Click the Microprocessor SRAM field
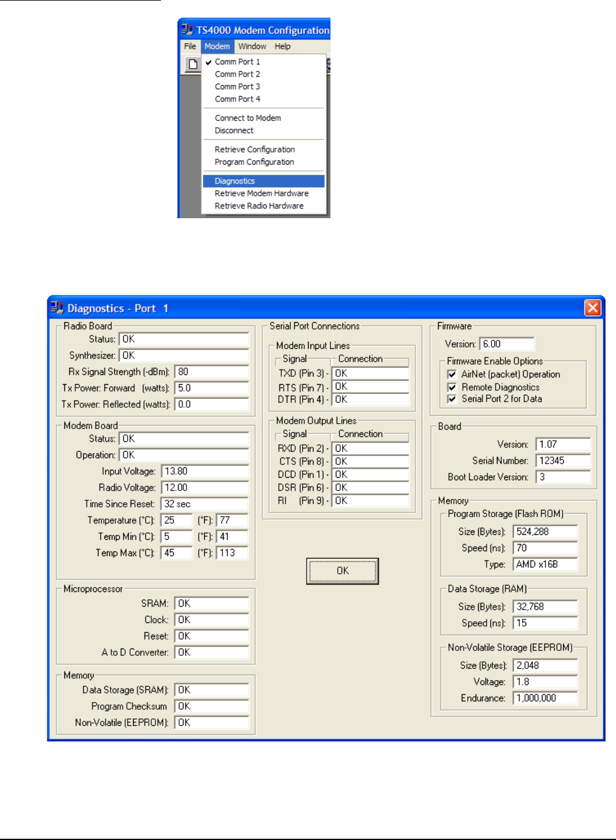The width and height of the screenshot is (616, 840). click(x=212, y=604)
